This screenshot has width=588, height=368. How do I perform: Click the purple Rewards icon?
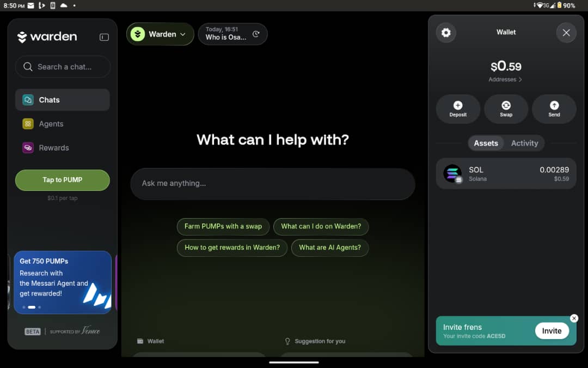pyautogui.click(x=28, y=148)
